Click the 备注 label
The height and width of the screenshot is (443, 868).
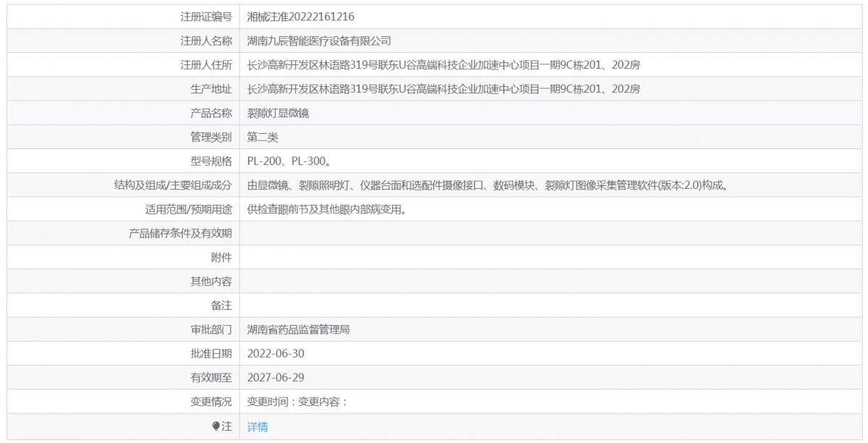click(x=221, y=305)
